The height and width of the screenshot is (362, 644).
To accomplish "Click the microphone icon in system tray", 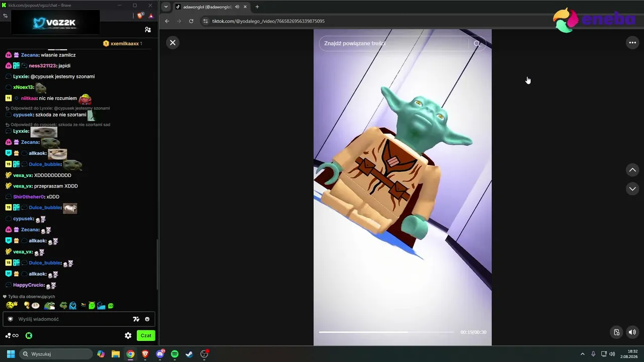I will pyautogui.click(x=593, y=354).
